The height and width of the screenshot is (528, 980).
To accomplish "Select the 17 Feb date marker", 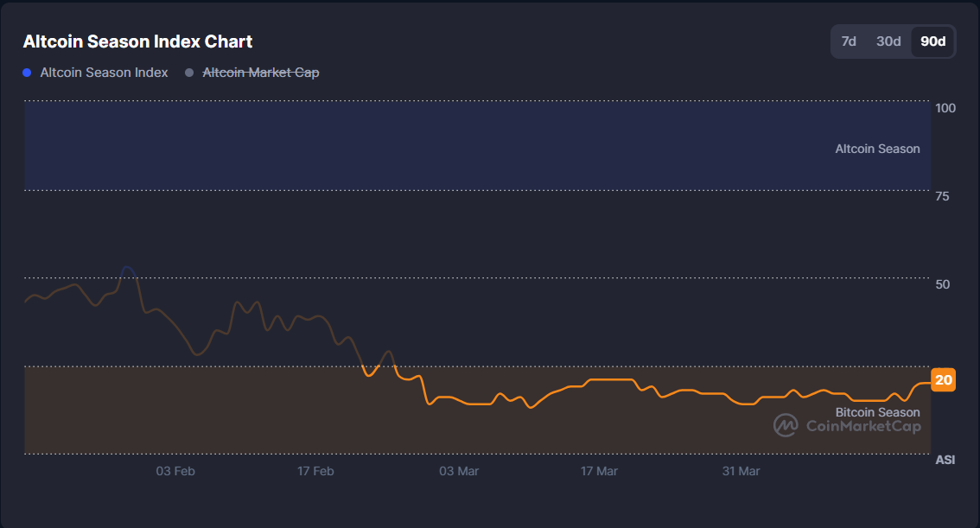I will coord(315,471).
